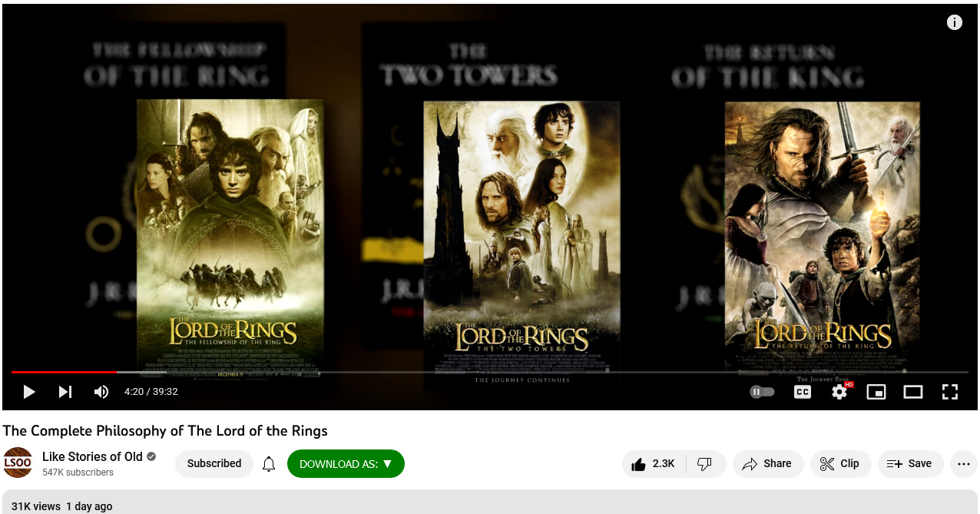Play the video
980x514 pixels.
[x=29, y=392]
